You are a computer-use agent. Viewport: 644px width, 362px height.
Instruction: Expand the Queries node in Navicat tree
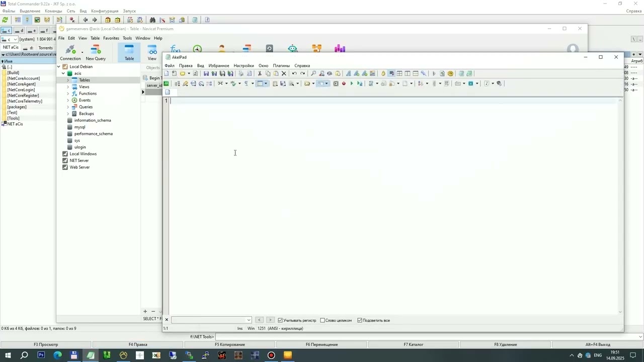tap(68, 107)
